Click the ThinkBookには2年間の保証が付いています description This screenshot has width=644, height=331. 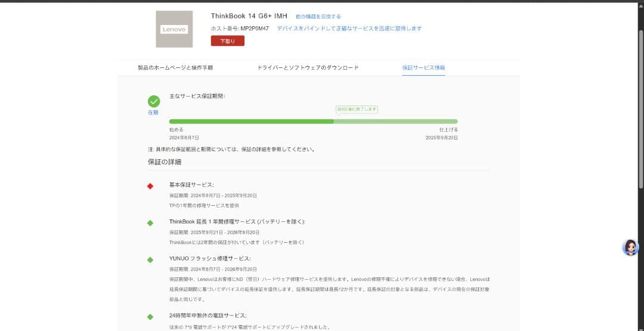(237, 242)
